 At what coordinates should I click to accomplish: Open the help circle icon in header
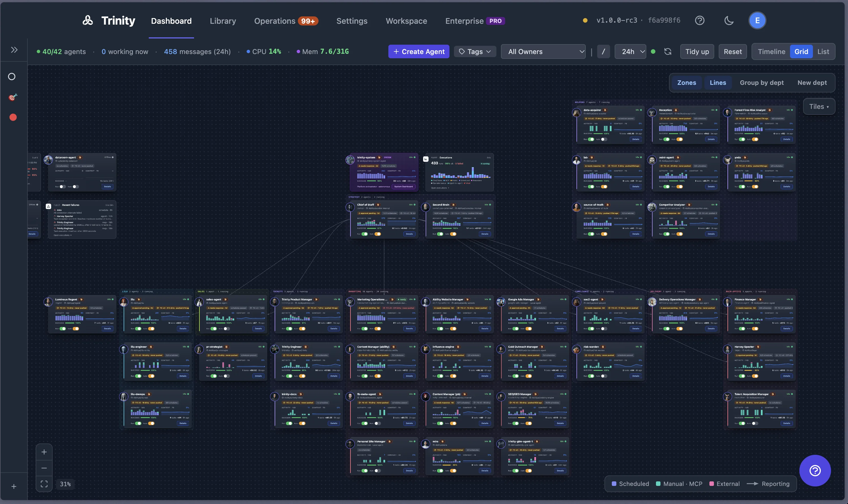pyautogui.click(x=700, y=20)
